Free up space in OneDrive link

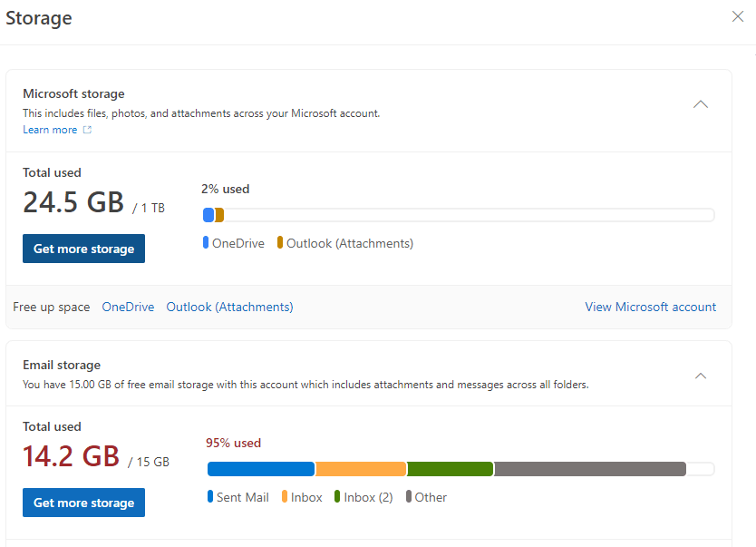click(128, 307)
